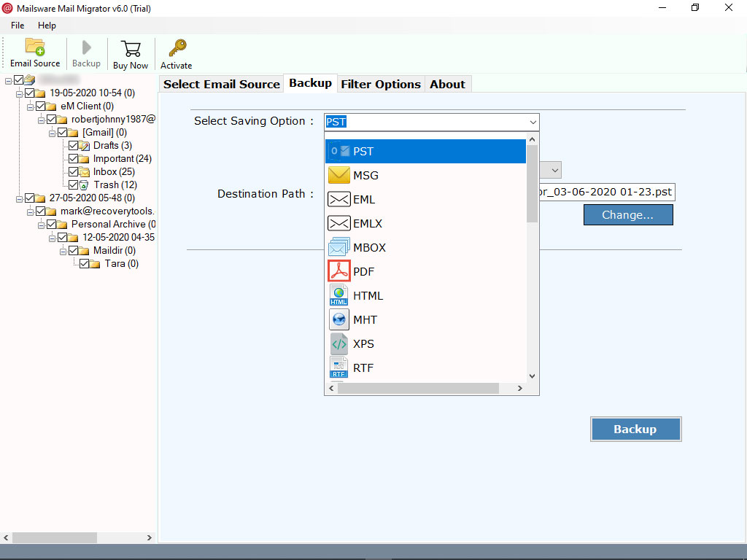Click the format list horizontal scroll right arrow
The width and height of the screenshot is (747, 560).
(x=520, y=389)
